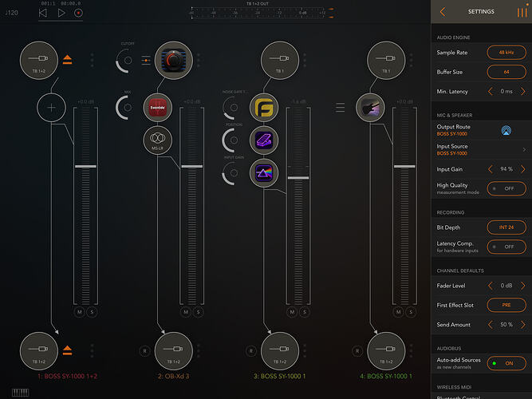Select channel 1 TB 1+2 input node
Viewport: 532px width, 399px height.
[39, 61]
